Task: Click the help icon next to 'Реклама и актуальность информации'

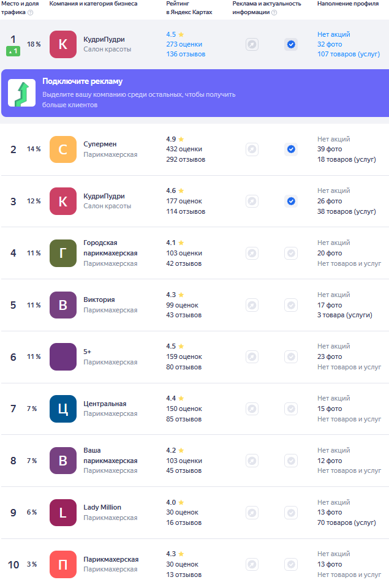Action: point(274,12)
